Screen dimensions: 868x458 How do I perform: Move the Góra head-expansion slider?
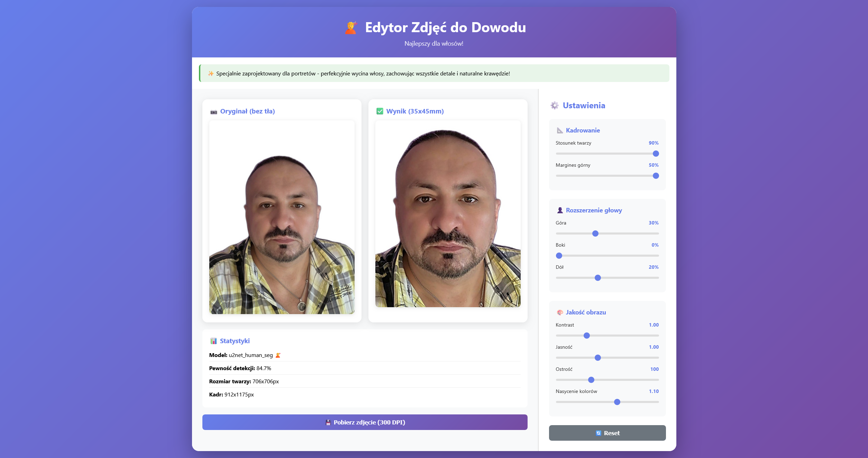coord(595,233)
